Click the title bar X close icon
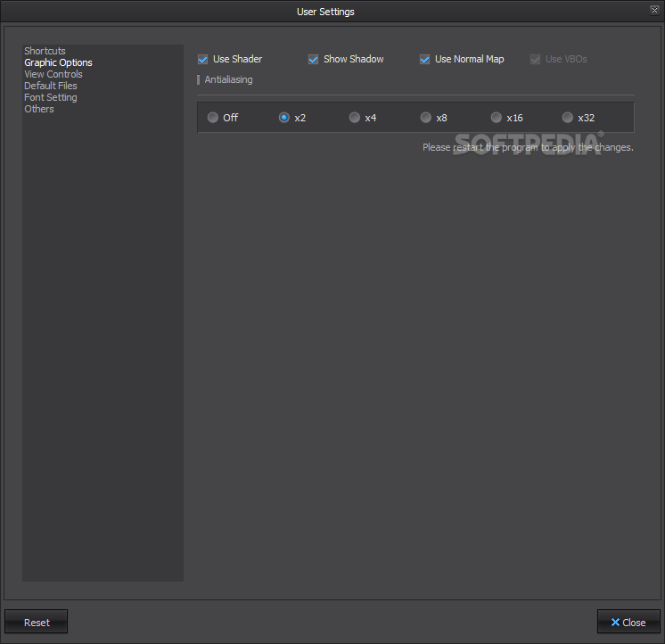This screenshot has width=665, height=644. click(654, 10)
